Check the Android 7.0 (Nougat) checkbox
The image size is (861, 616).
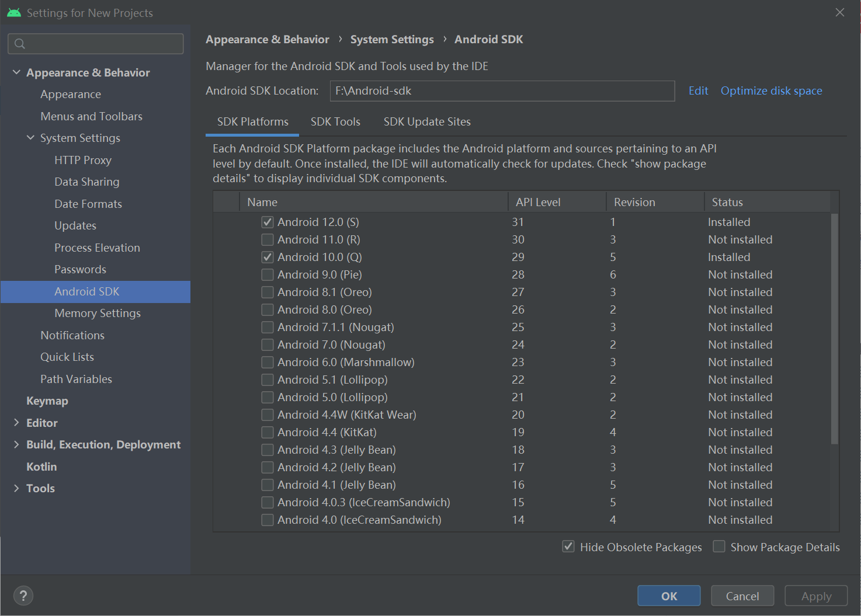click(x=268, y=344)
